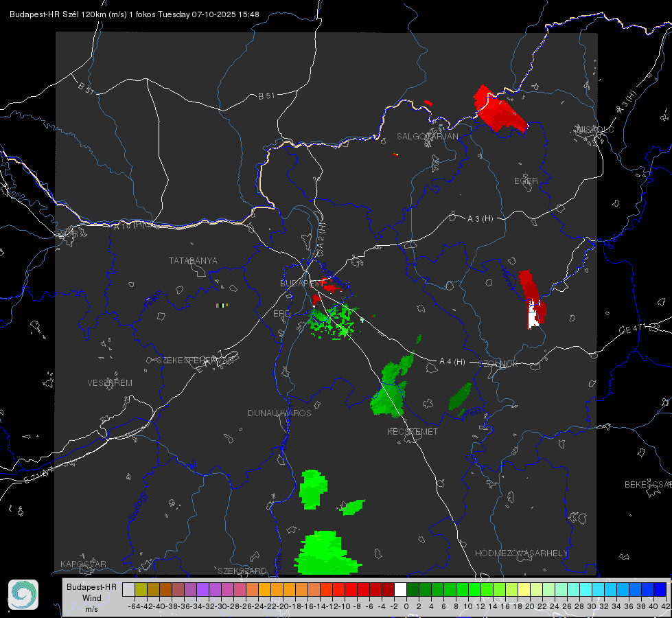Click the swirl logo beside the legend

[23, 595]
